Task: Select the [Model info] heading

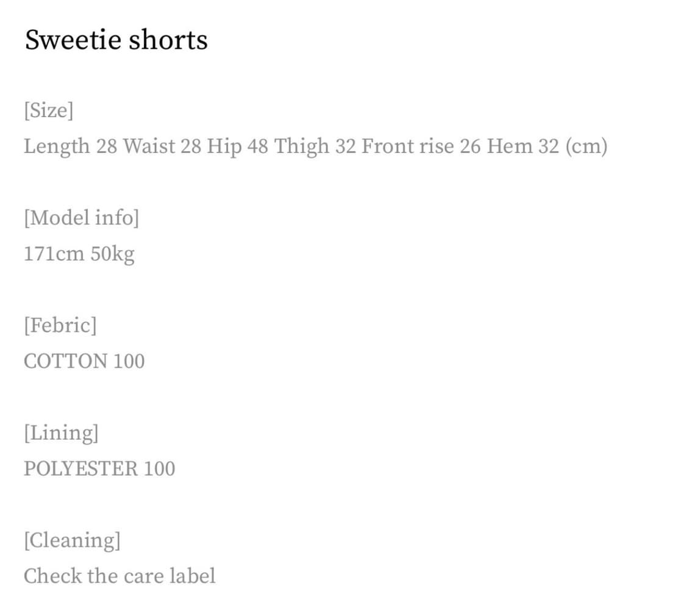Action: [x=81, y=218]
